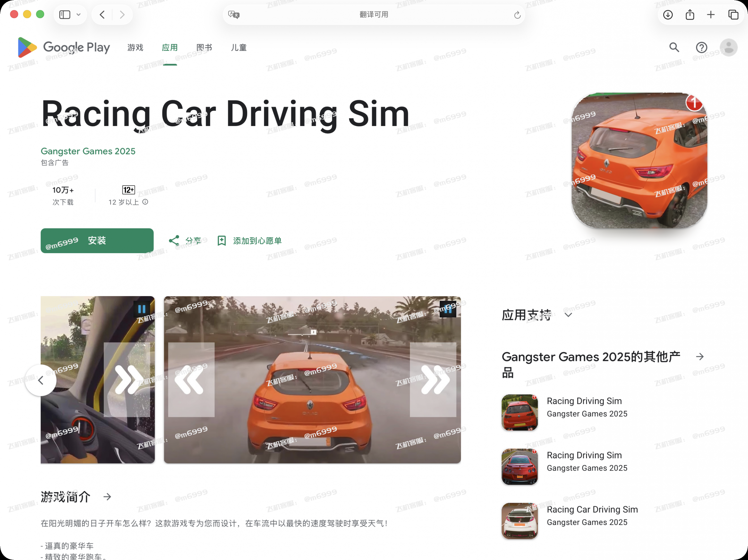Open white car Racing Car Driving Sim thumbnail

pyautogui.click(x=520, y=521)
